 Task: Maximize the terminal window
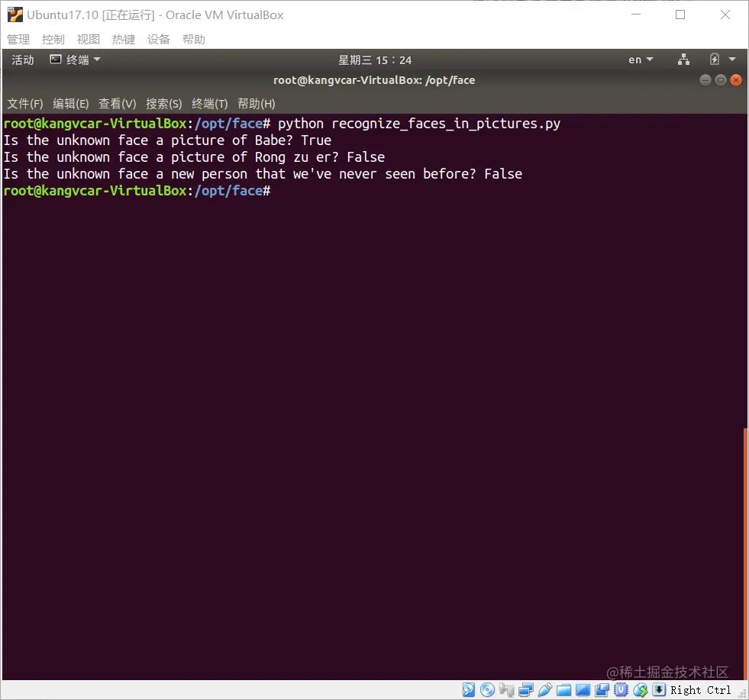721,79
